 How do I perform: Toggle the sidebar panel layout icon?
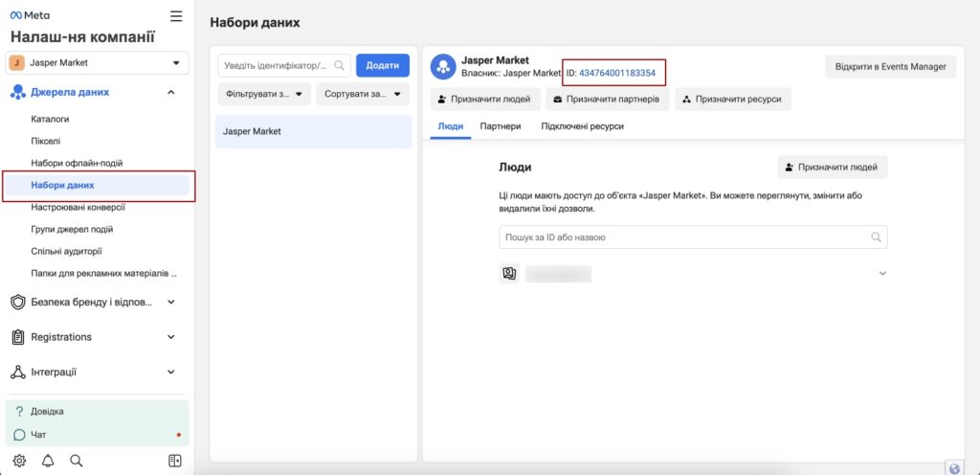[x=175, y=462]
